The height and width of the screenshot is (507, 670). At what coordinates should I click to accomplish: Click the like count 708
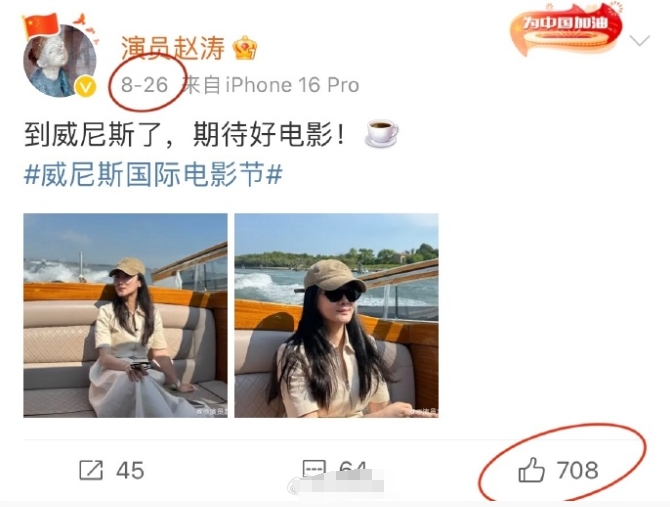pyautogui.click(x=577, y=470)
